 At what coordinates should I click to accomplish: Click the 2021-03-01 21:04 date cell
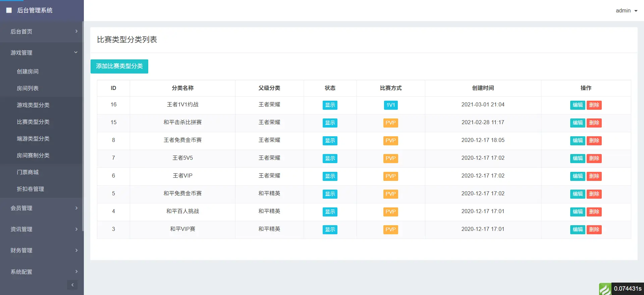point(483,105)
